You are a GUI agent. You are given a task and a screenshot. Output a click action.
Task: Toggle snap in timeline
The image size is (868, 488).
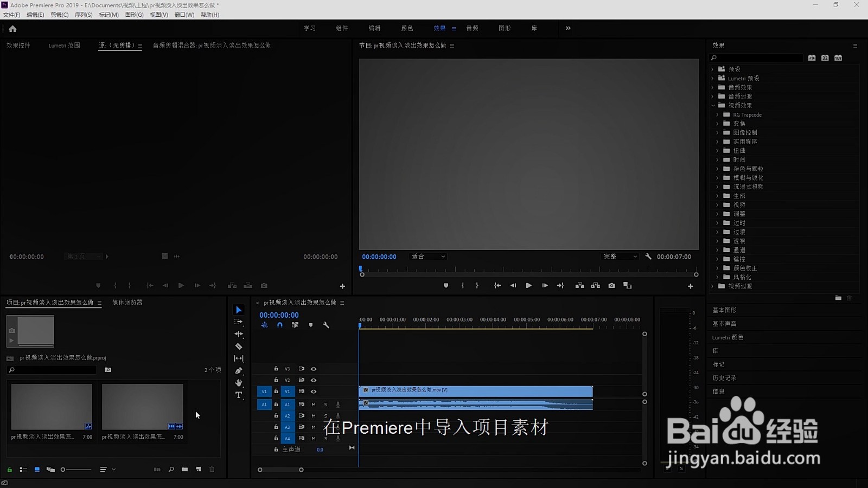pyautogui.click(x=280, y=325)
